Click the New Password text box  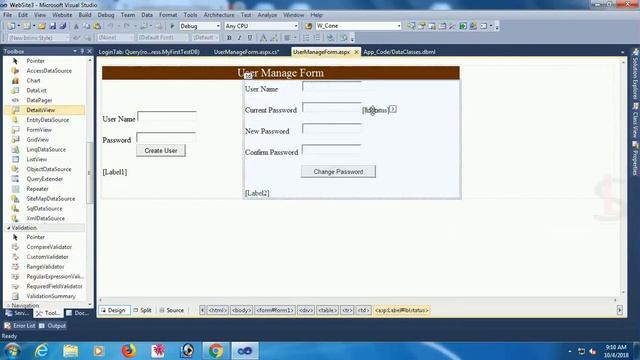[x=332, y=129]
